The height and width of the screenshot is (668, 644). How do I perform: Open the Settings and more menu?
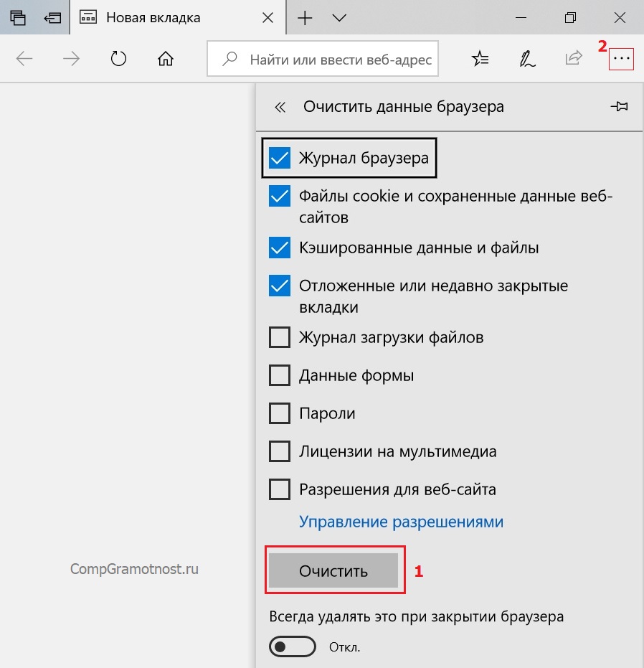[622, 59]
